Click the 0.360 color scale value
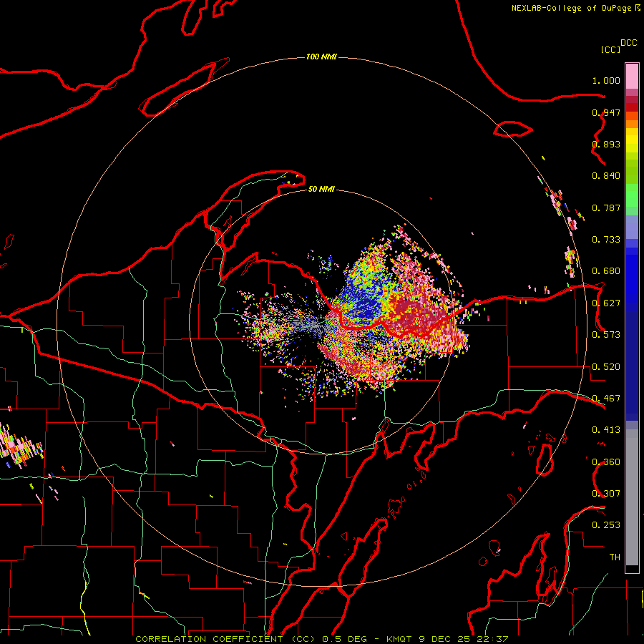Viewport: 644px width, 644px height. click(606, 462)
